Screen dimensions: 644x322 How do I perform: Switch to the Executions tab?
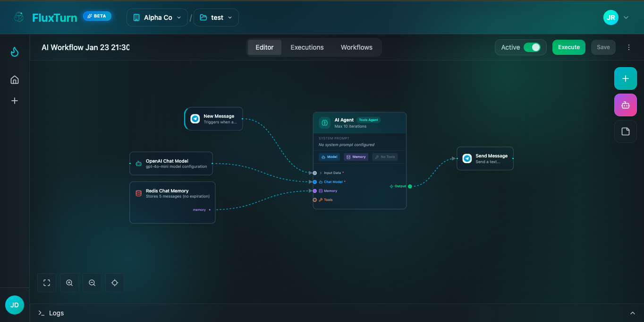(307, 47)
